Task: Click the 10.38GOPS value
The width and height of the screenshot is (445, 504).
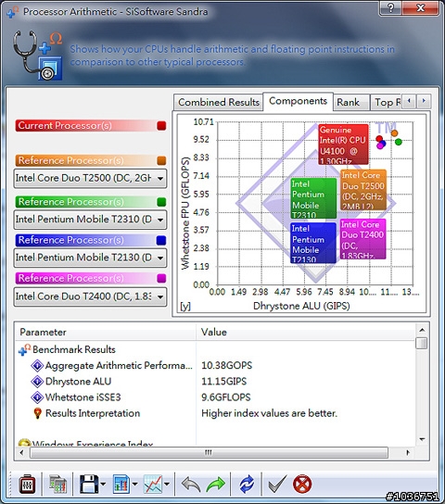Action: (x=227, y=365)
